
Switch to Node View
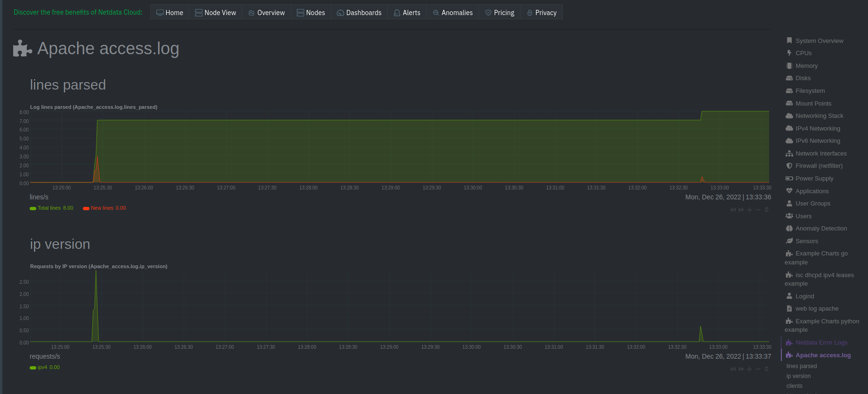click(215, 12)
